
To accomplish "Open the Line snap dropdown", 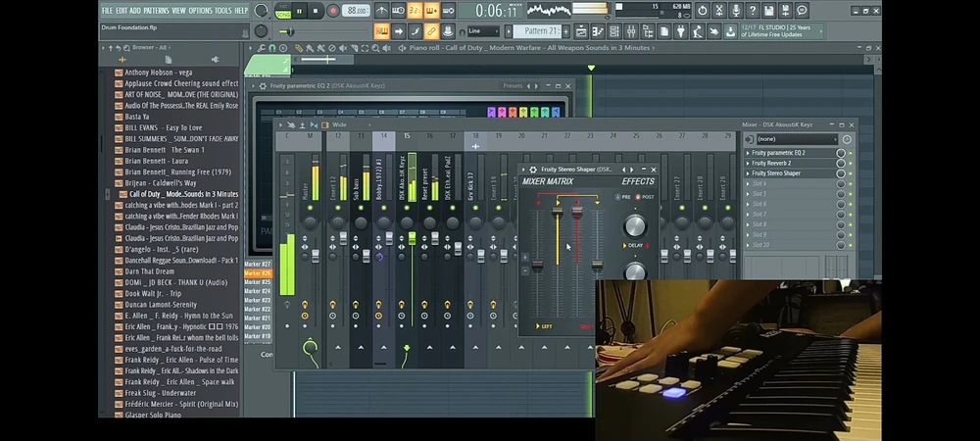I will [x=483, y=31].
